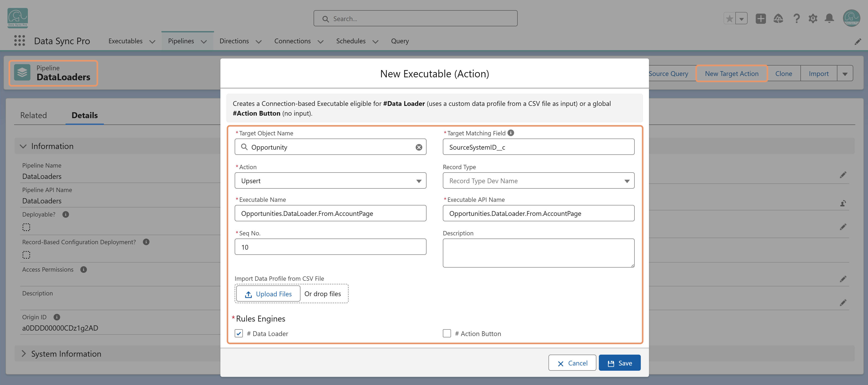Collapse the Information section
Screen dimensions: 868x385
click(x=23, y=146)
